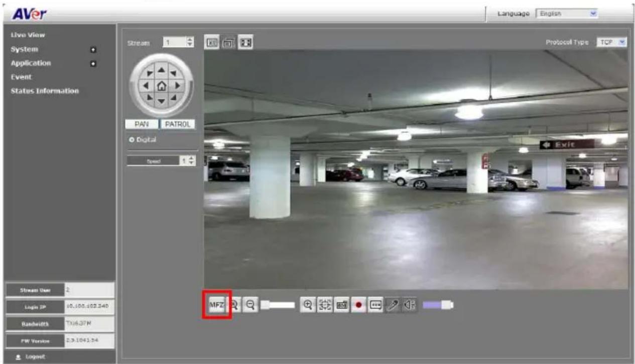
Task: Click the Speed stepper arrows
Action: pyautogui.click(x=191, y=160)
